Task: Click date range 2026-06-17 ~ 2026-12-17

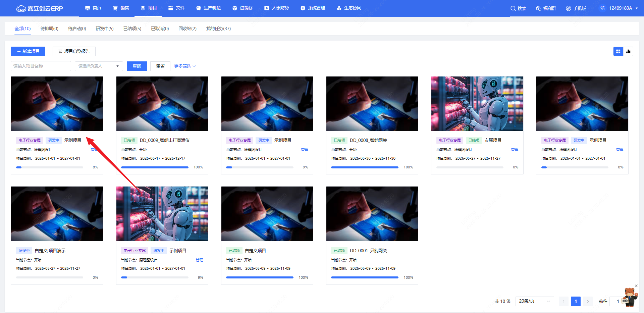Action: click(163, 158)
